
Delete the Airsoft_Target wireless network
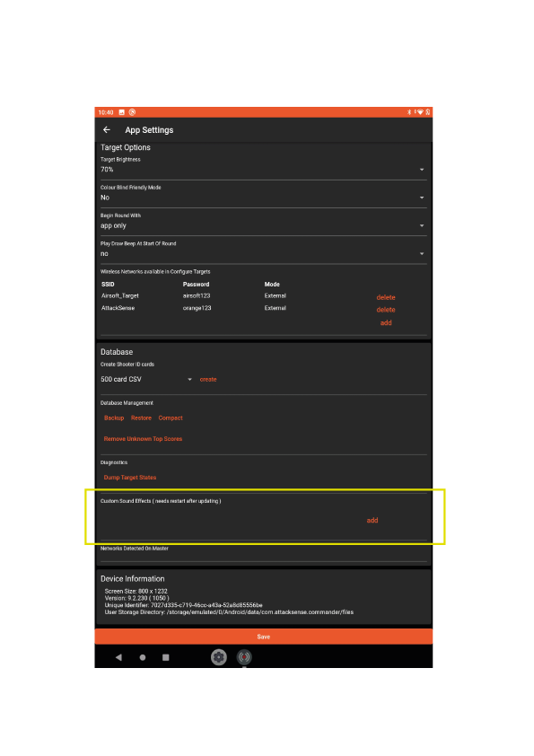tap(386, 297)
